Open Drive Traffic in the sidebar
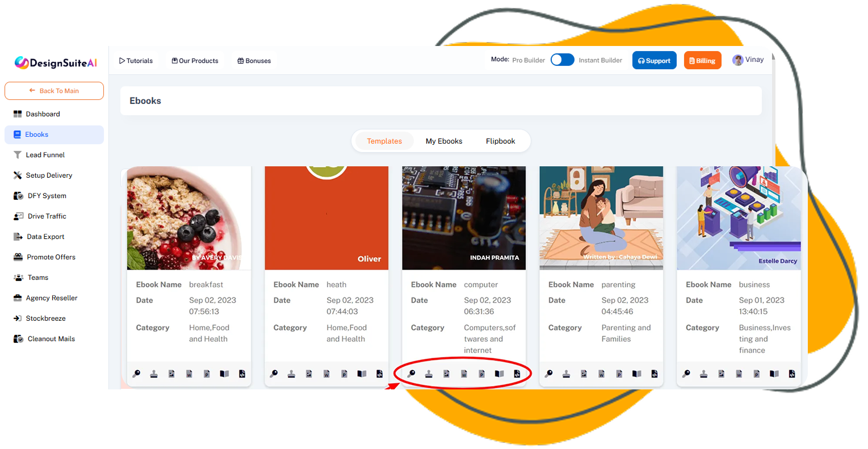 (54, 216)
